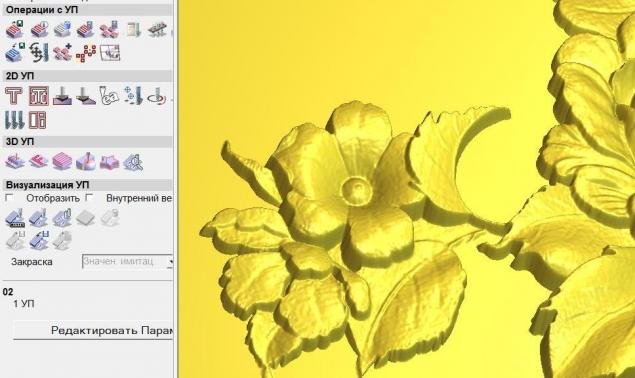Click the 2D УП section header
The width and height of the screenshot is (635, 378).
point(88,76)
